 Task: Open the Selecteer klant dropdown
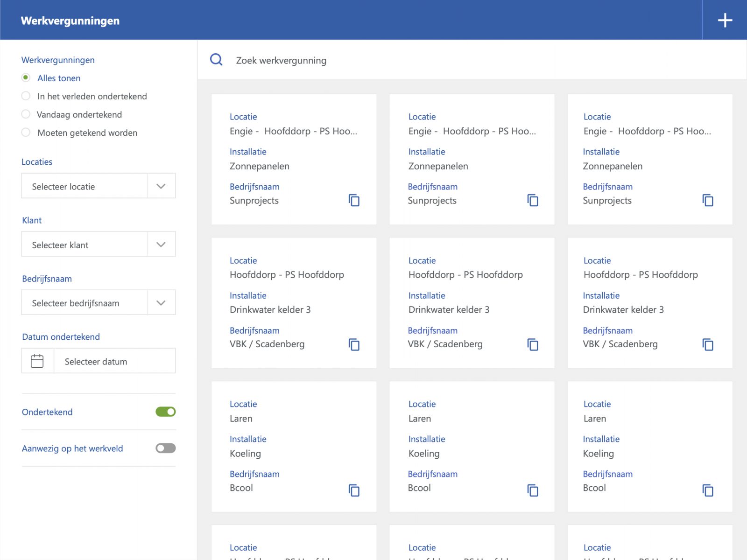pyautogui.click(x=99, y=244)
